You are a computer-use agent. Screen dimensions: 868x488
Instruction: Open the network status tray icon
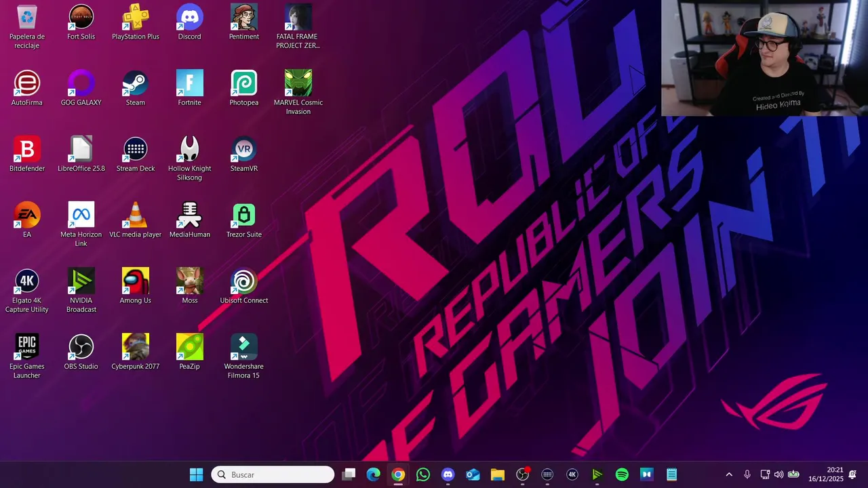pos(764,474)
